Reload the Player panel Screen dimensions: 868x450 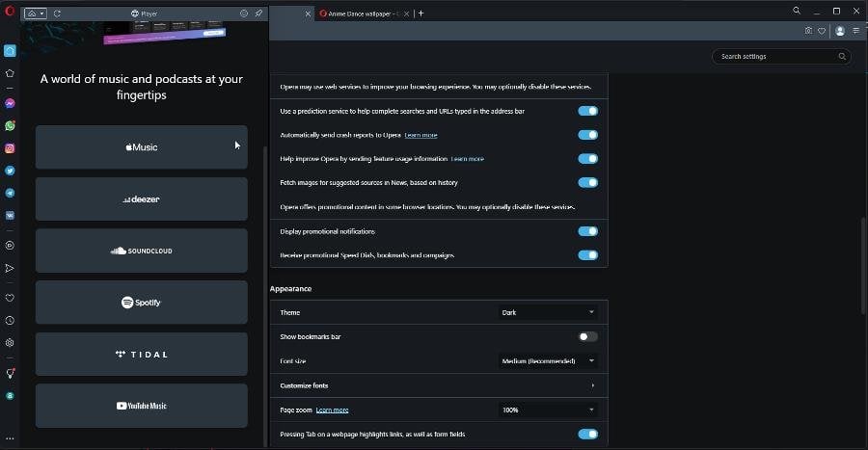coord(58,13)
